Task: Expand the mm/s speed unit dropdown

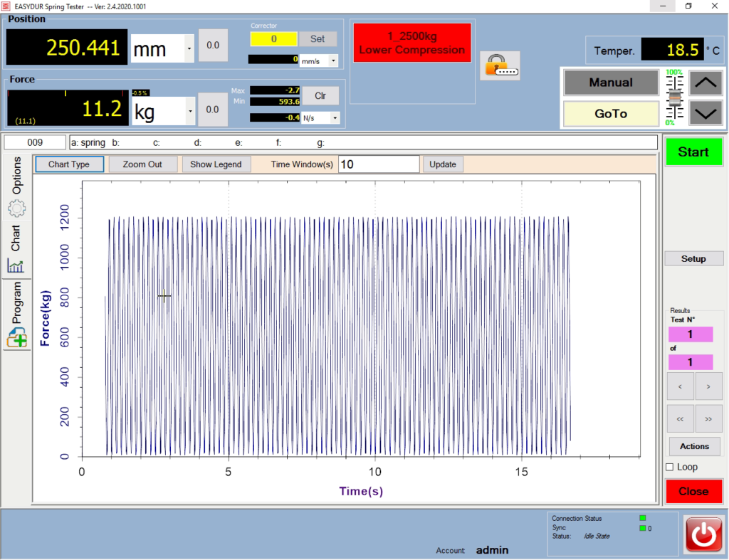Action: 334,60
